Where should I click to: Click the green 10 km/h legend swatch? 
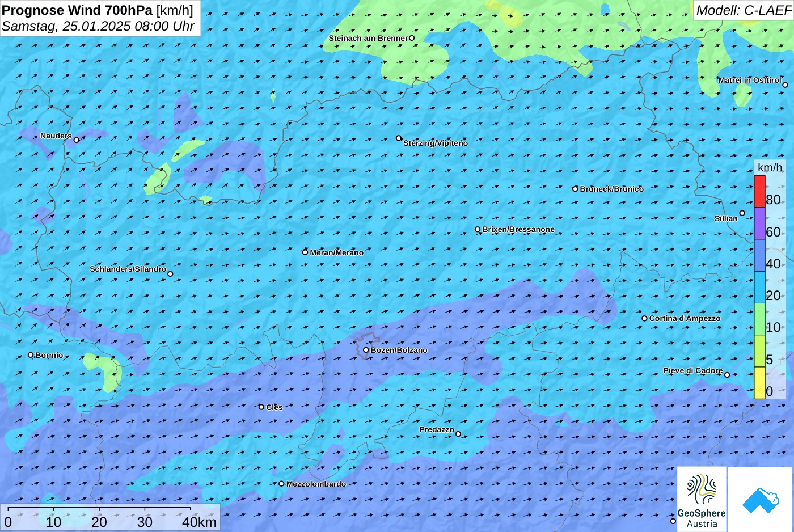(x=759, y=319)
